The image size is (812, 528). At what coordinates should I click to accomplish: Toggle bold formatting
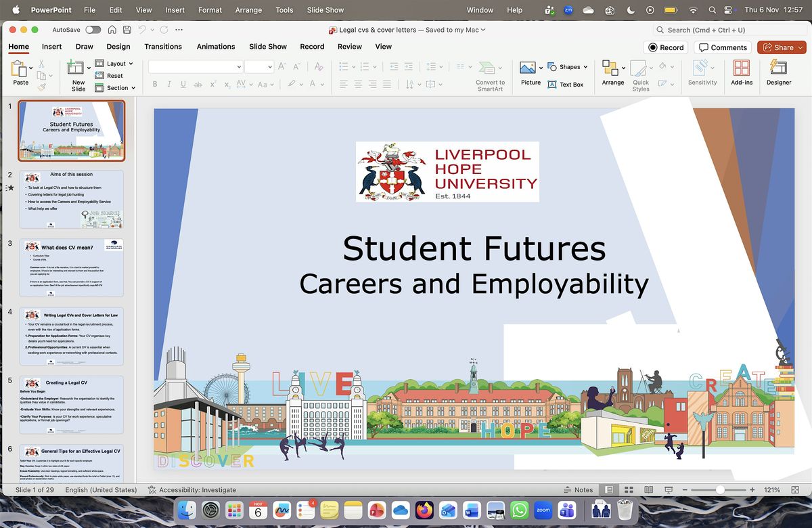[x=154, y=84]
